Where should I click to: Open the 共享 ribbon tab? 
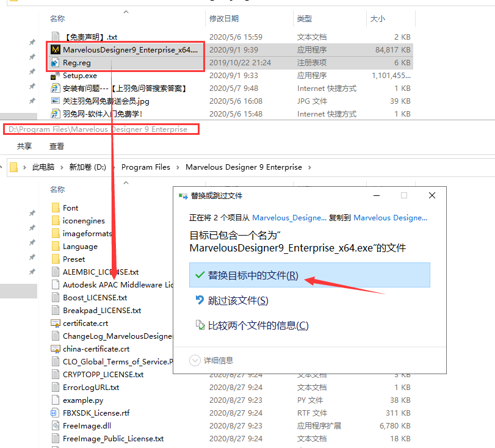pos(24,146)
